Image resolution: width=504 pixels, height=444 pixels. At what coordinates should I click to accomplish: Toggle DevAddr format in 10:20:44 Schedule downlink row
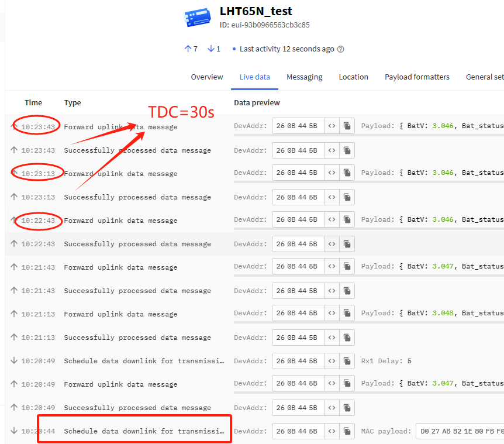pos(332,431)
